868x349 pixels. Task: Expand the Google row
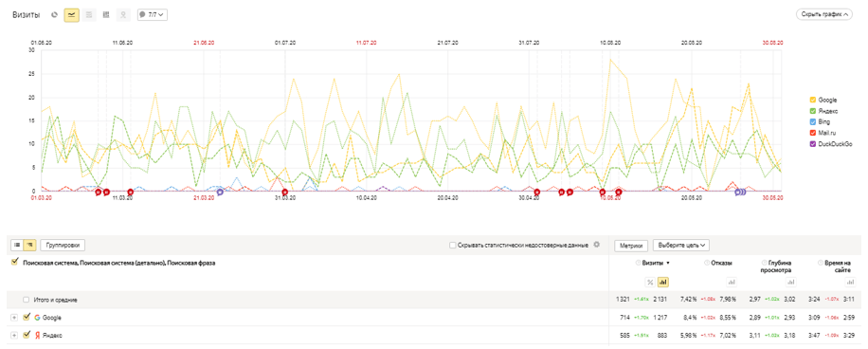click(14, 318)
